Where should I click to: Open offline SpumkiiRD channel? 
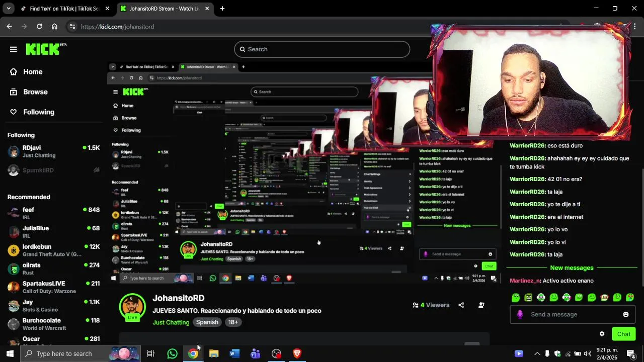(53, 170)
